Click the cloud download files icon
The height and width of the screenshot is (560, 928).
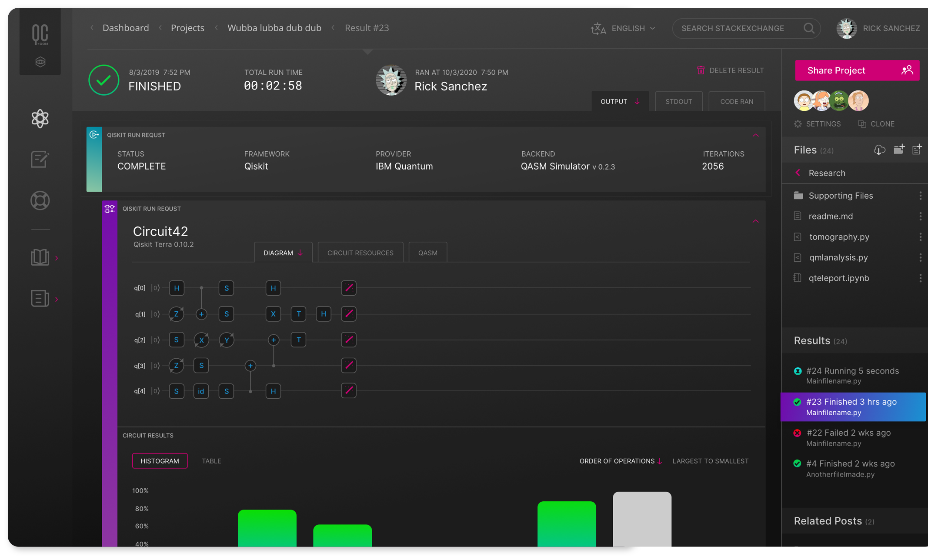pos(879,150)
